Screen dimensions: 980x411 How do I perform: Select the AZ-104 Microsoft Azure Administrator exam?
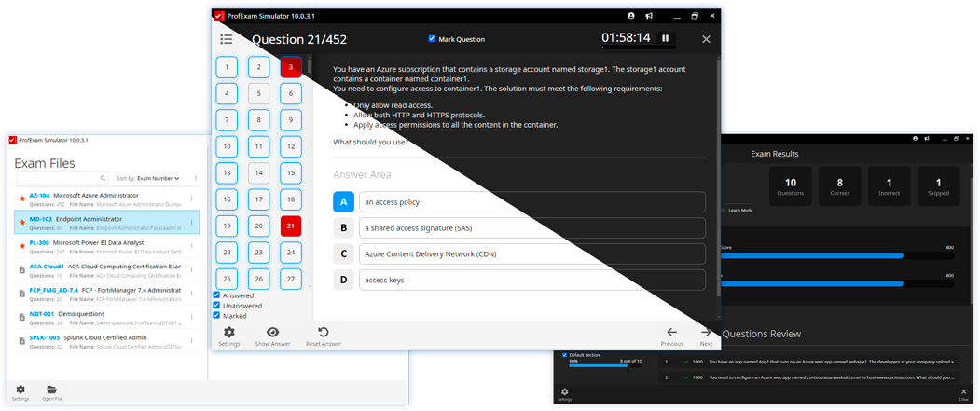(x=107, y=199)
